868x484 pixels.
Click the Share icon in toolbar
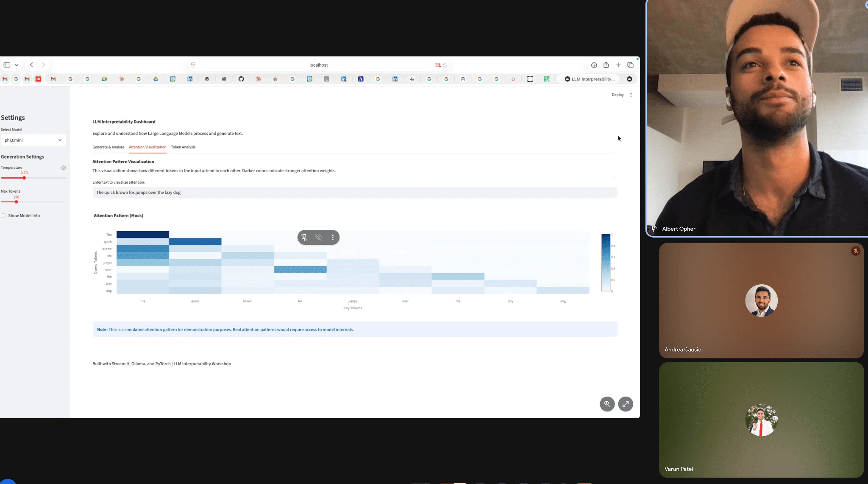[x=606, y=65]
